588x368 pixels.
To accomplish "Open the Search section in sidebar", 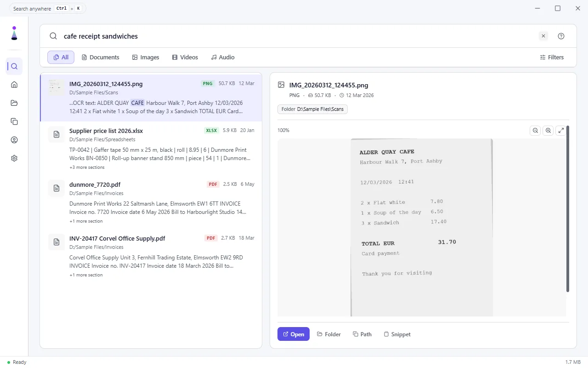I will (14, 66).
